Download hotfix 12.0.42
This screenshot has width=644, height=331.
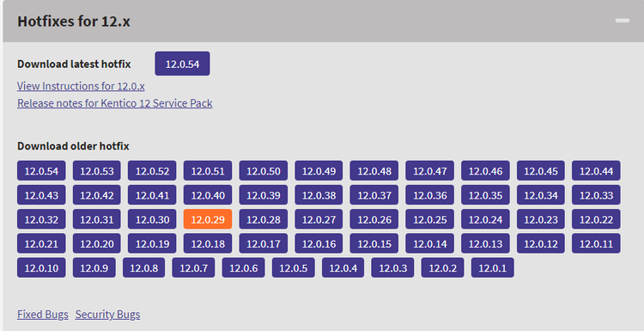97,195
